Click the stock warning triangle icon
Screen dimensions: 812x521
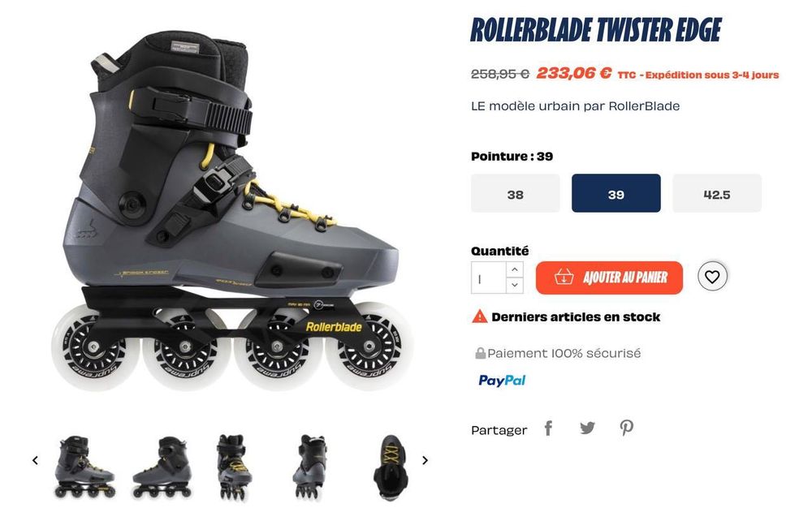tap(480, 316)
